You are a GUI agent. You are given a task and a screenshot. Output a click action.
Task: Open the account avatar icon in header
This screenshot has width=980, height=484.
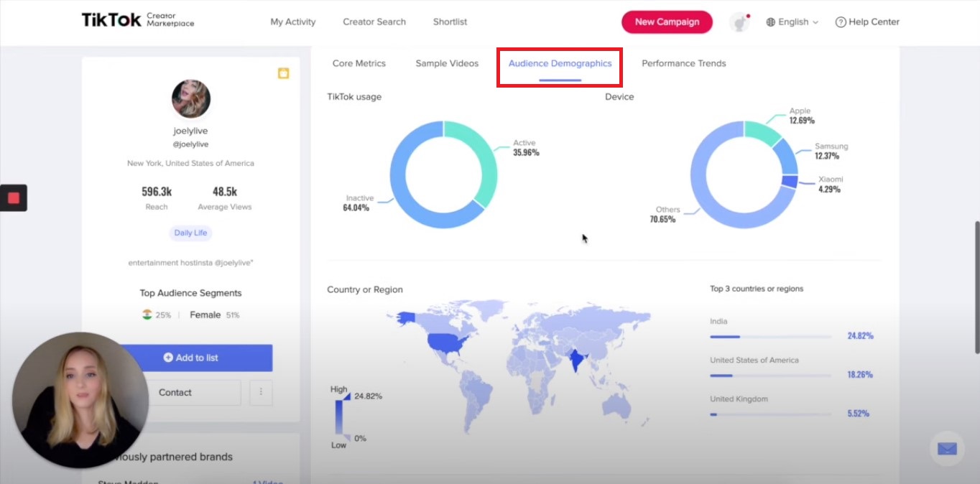coord(739,22)
